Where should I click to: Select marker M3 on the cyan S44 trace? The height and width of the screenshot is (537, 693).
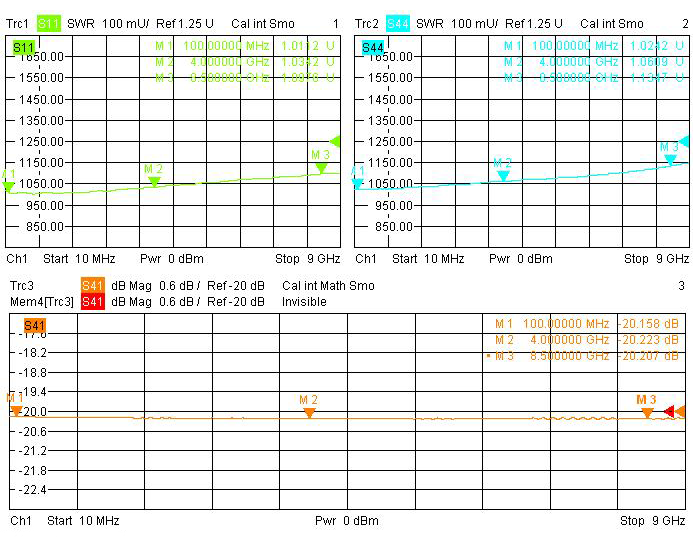click(670, 159)
